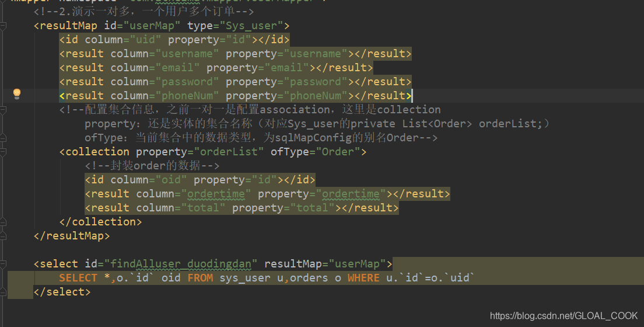Viewport: 644px width, 327px height.
Task: Click the closing </collection> tag text
Action: (100, 222)
